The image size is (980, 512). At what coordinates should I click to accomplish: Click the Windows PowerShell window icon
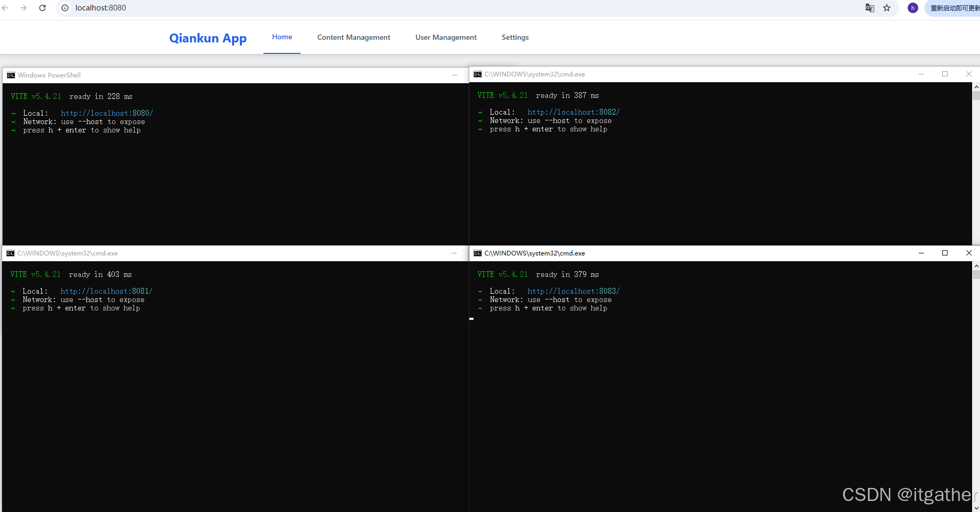(x=11, y=75)
